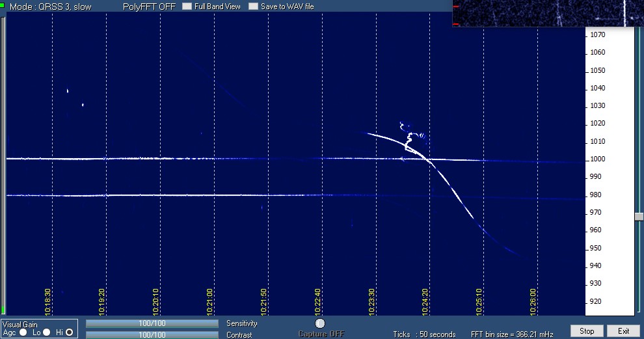
Task: Click the 10:22:40 time marker
Action: pos(317,302)
